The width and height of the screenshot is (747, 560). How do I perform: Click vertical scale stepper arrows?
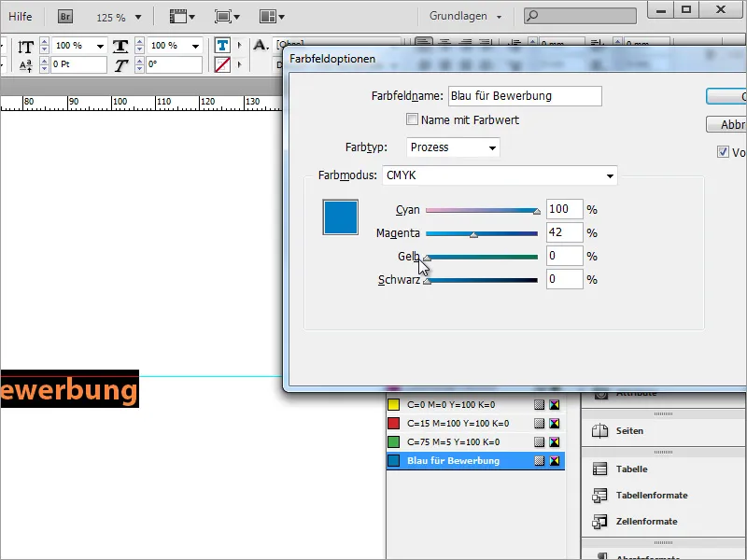point(44,46)
